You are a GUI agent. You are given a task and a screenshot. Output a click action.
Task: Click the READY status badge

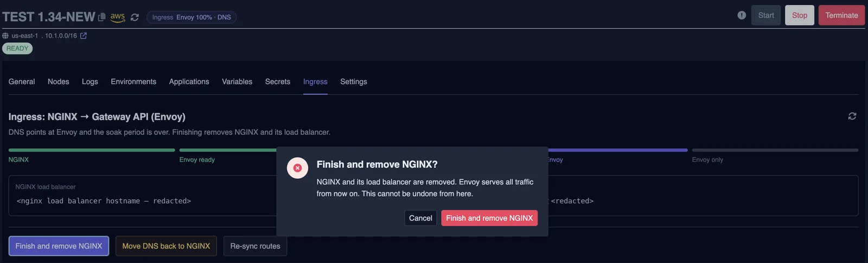17,48
